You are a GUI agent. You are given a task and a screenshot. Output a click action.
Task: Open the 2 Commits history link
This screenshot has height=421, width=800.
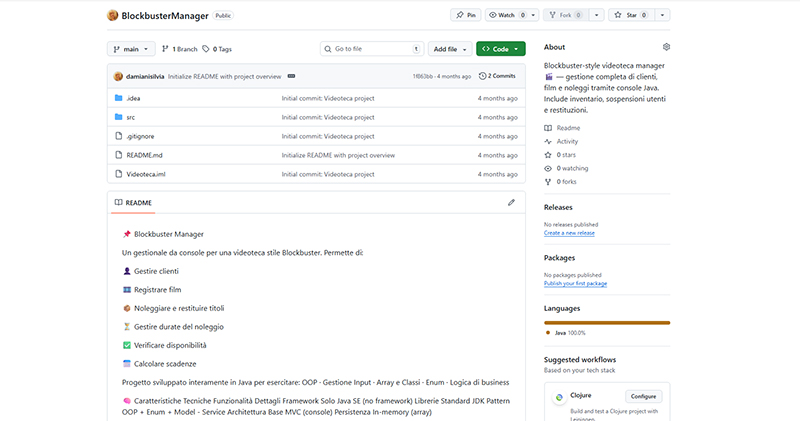497,76
